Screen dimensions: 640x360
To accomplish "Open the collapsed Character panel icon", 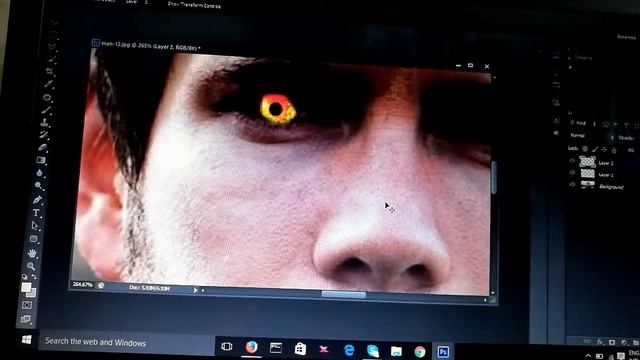I will pyautogui.click(x=556, y=121).
